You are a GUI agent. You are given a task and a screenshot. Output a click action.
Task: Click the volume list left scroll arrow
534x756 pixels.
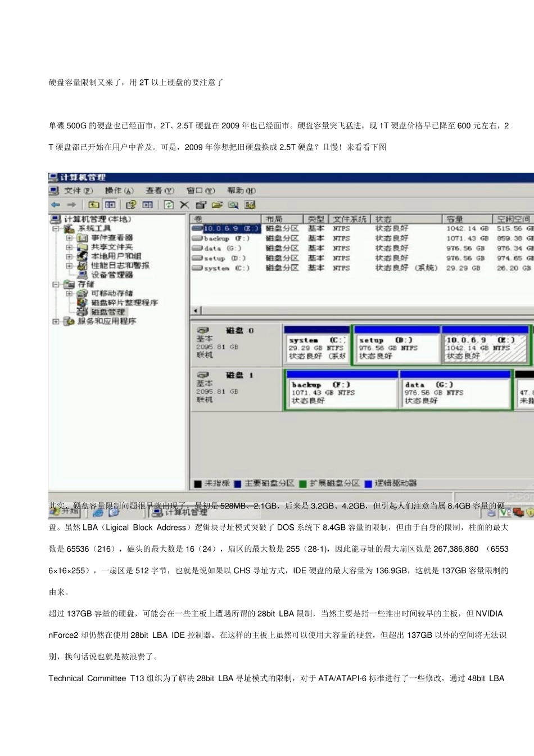(196, 310)
